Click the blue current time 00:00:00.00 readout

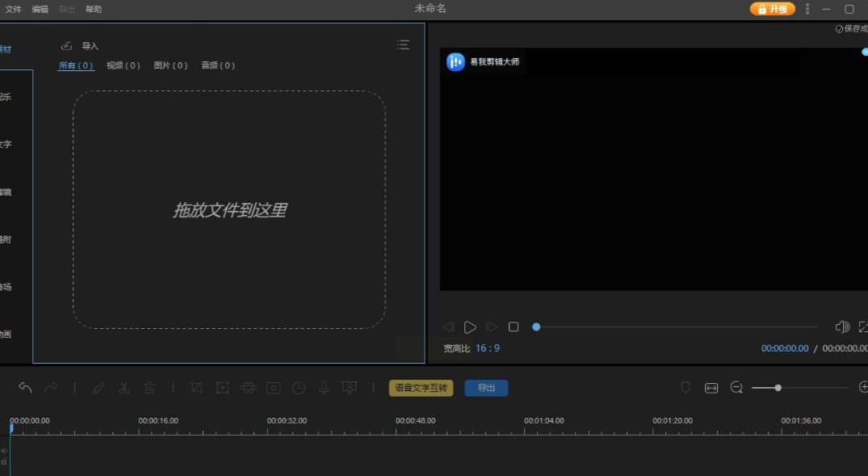point(784,348)
